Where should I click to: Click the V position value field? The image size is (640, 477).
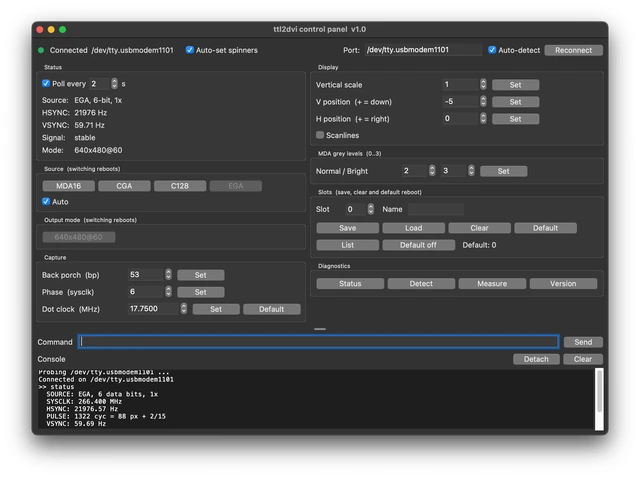[x=461, y=102]
